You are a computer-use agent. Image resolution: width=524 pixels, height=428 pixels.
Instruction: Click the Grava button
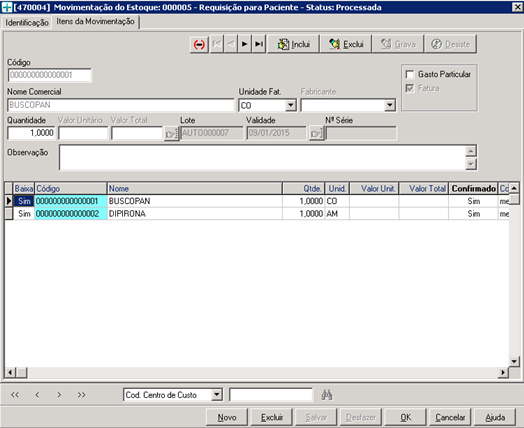[398, 44]
